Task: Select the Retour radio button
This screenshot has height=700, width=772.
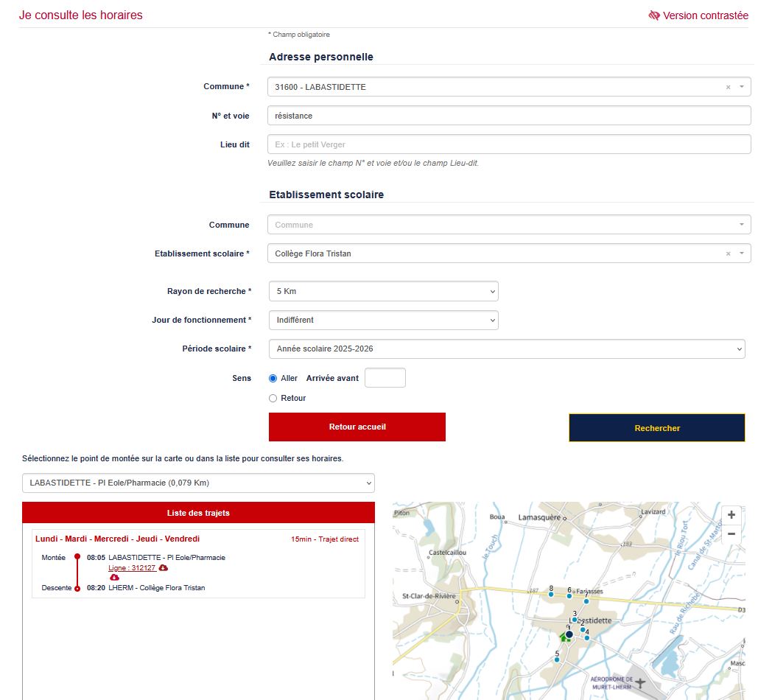Action: 273,398
